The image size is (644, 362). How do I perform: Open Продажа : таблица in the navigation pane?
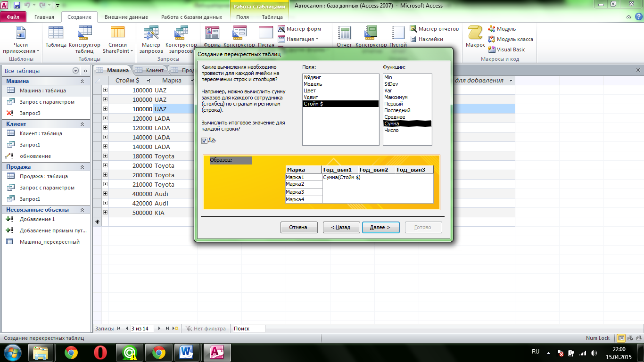[45, 176]
